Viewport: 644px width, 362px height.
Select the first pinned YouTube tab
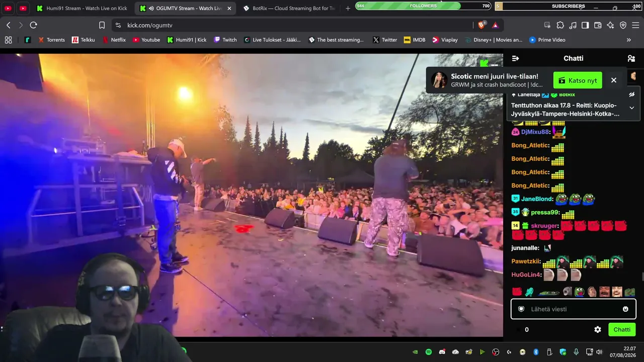click(x=8, y=9)
